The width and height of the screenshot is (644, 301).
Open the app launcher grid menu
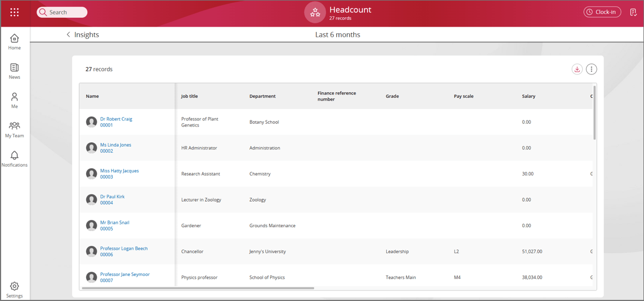click(14, 12)
